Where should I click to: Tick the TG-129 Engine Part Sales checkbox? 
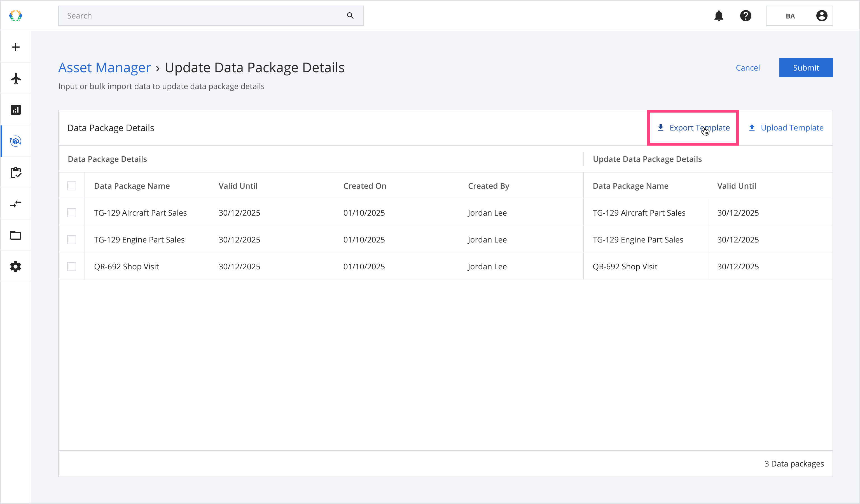click(72, 240)
